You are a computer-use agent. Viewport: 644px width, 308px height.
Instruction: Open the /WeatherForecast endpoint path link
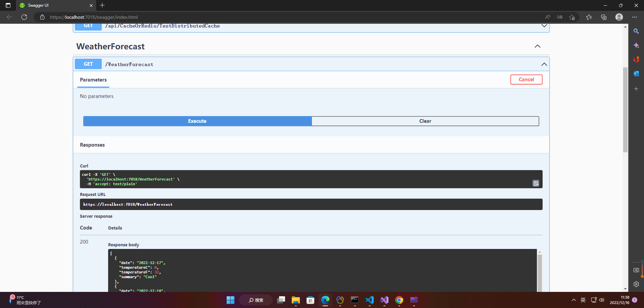coord(129,64)
